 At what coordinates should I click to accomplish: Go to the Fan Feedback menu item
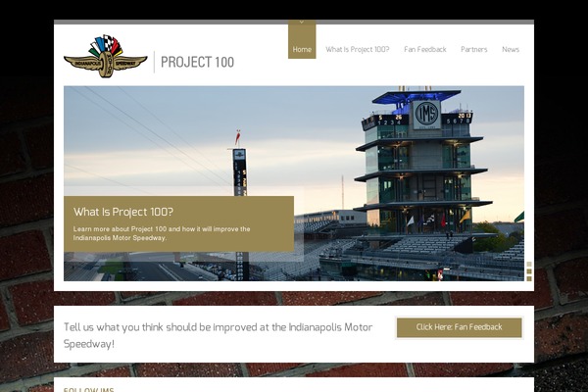pyautogui.click(x=425, y=50)
